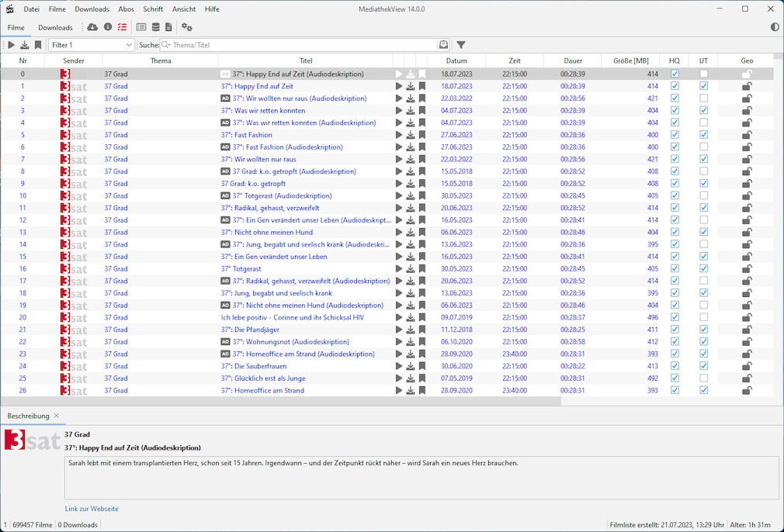Switch to the Downloads tab
The image size is (784, 532).
tap(55, 27)
